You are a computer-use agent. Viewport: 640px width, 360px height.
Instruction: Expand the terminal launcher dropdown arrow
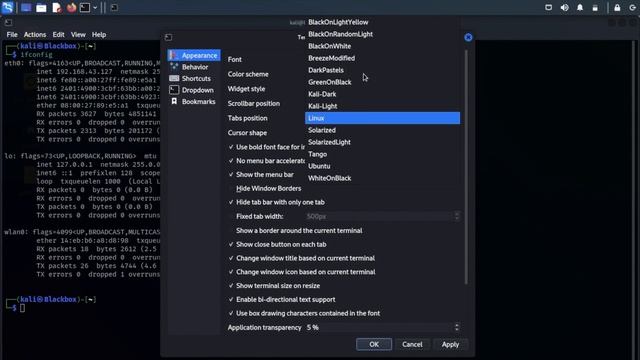pos(95,7)
